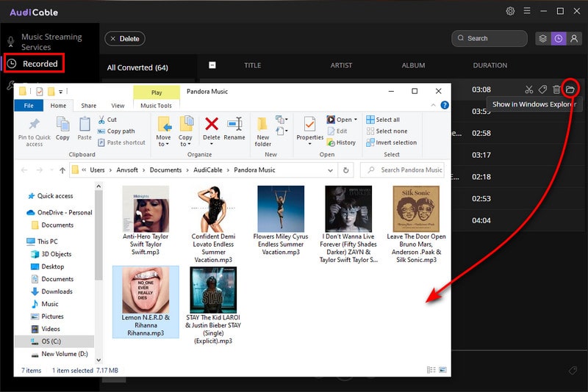The width and height of the screenshot is (588, 392).
Task: Click Invert selection in ribbon
Action: [392, 142]
